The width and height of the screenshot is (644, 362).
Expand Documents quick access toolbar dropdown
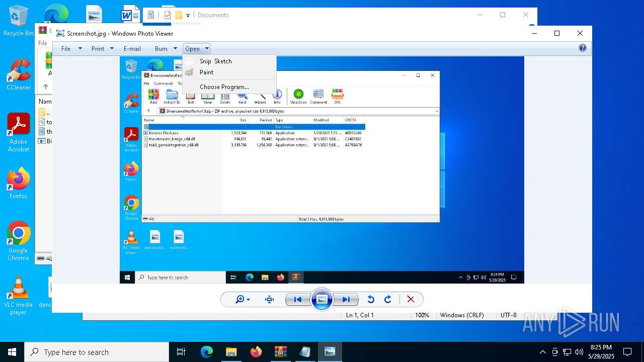click(188, 16)
